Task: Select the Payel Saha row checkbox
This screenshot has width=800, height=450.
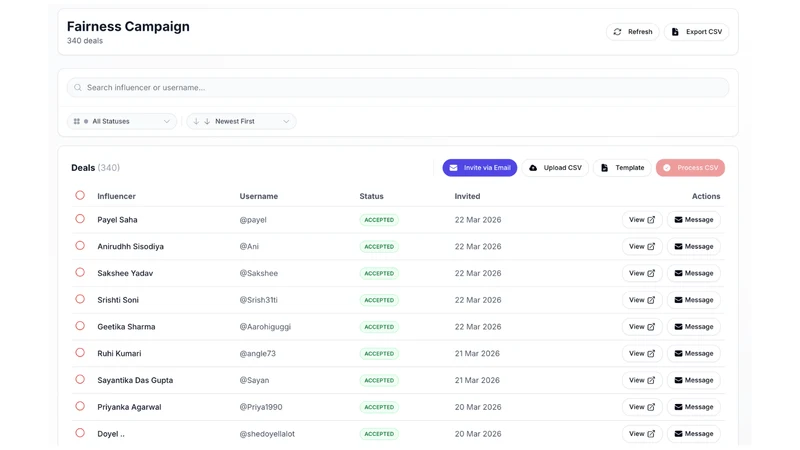Action: tap(80, 219)
